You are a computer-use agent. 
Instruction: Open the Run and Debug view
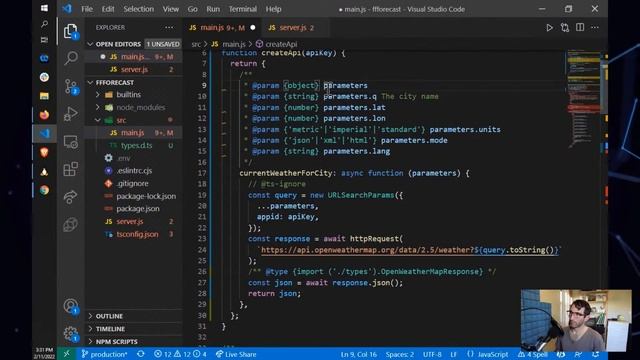[x=71, y=114]
